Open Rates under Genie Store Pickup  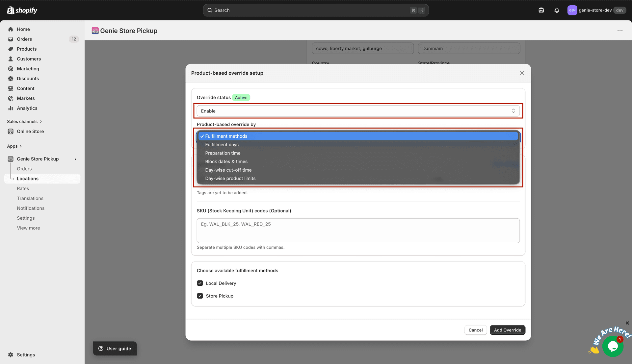click(x=23, y=189)
